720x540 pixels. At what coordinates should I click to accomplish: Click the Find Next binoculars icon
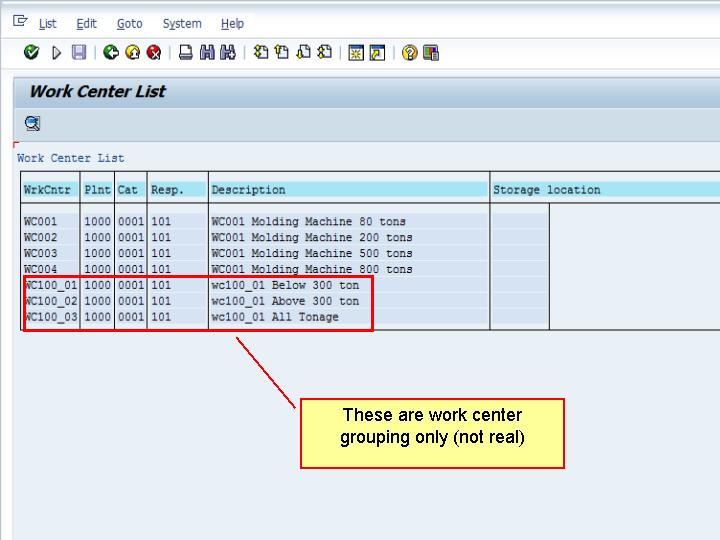[228, 52]
